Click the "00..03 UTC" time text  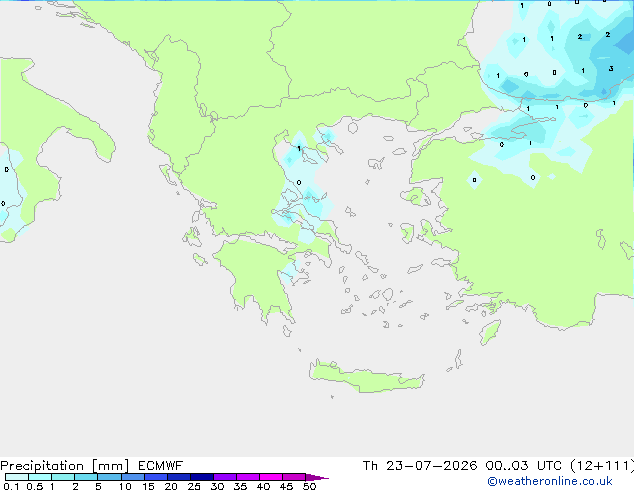click(524, 466)
